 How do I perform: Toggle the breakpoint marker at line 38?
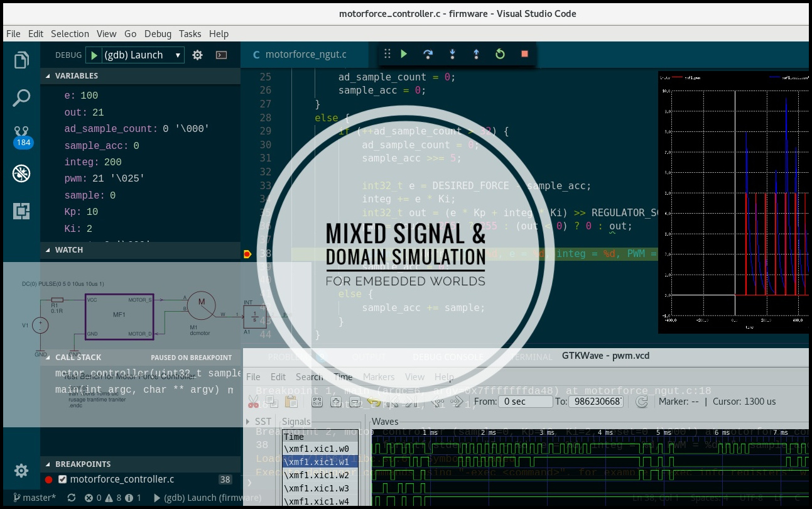pyautogui.click(x=247, y=254)
